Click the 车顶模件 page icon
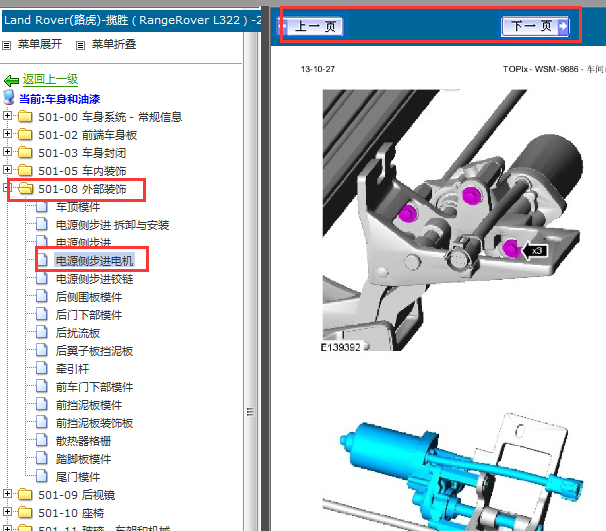The image size is (606, 531). [42, 207]
